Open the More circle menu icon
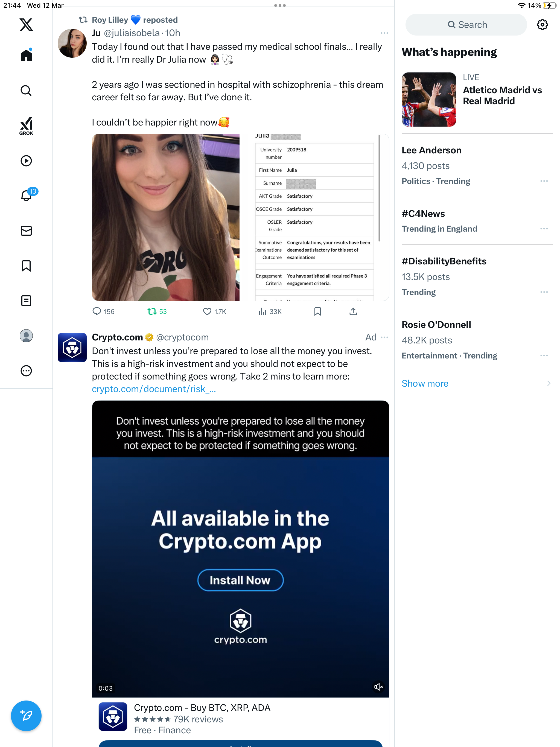 pyautogui.click(x=26, y=371)
